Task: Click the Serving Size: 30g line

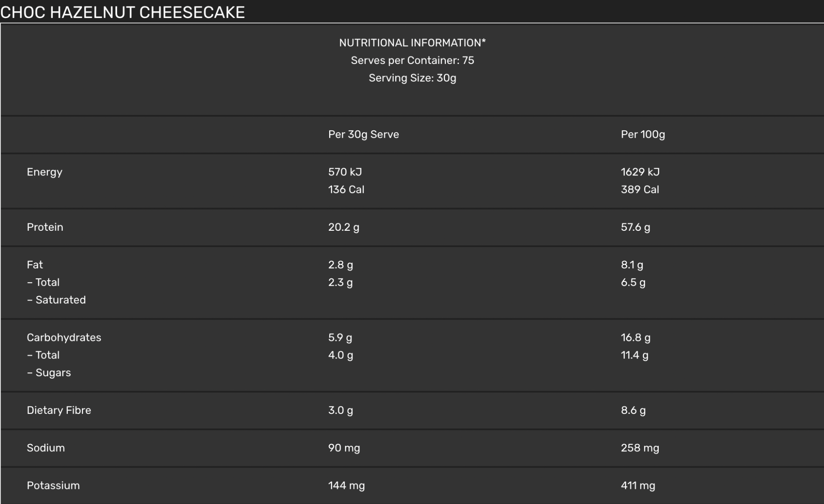Action: pyautogui.click(x=412, y=78)
